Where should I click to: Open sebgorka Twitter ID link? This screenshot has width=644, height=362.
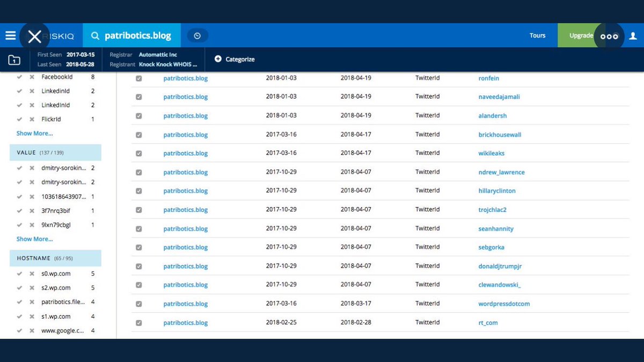(x=491, y=247)
